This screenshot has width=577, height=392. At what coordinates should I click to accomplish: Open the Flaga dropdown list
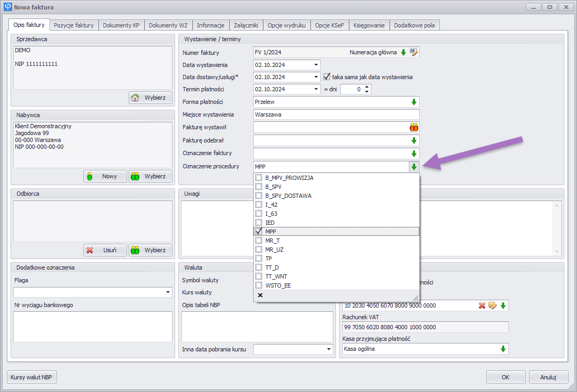[x=168, y=292]
